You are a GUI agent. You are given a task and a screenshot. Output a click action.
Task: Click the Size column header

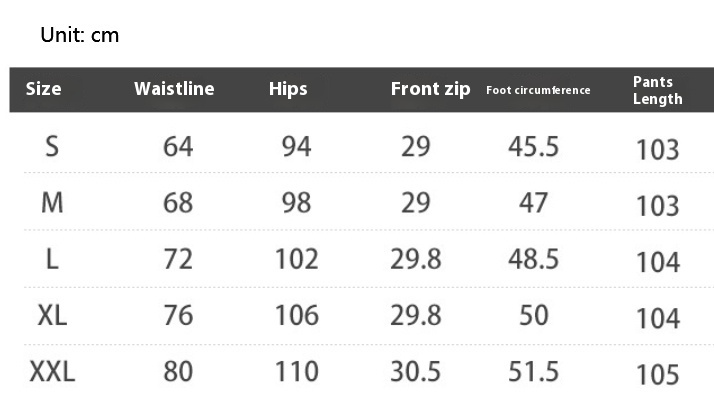click(43, 89)
